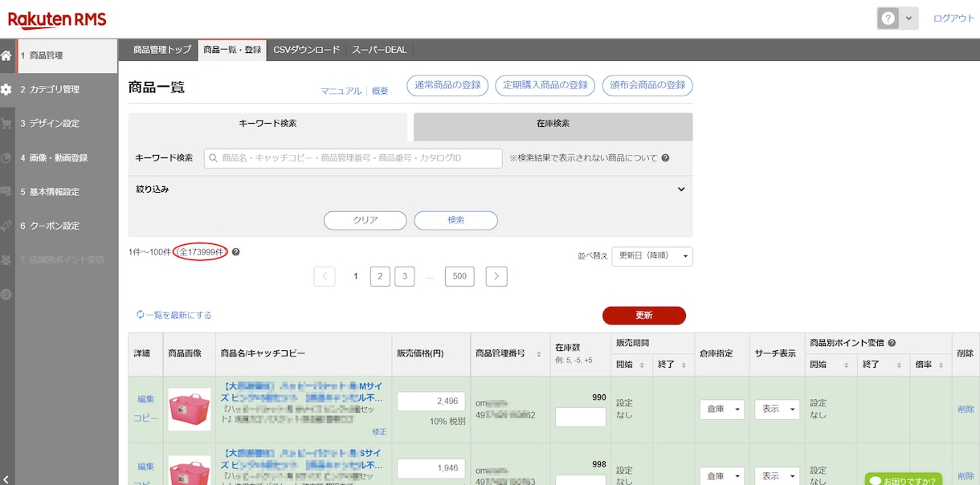Screen dimensions: 980x485
Task: Click the クリア button
Action: click(365, 220)
